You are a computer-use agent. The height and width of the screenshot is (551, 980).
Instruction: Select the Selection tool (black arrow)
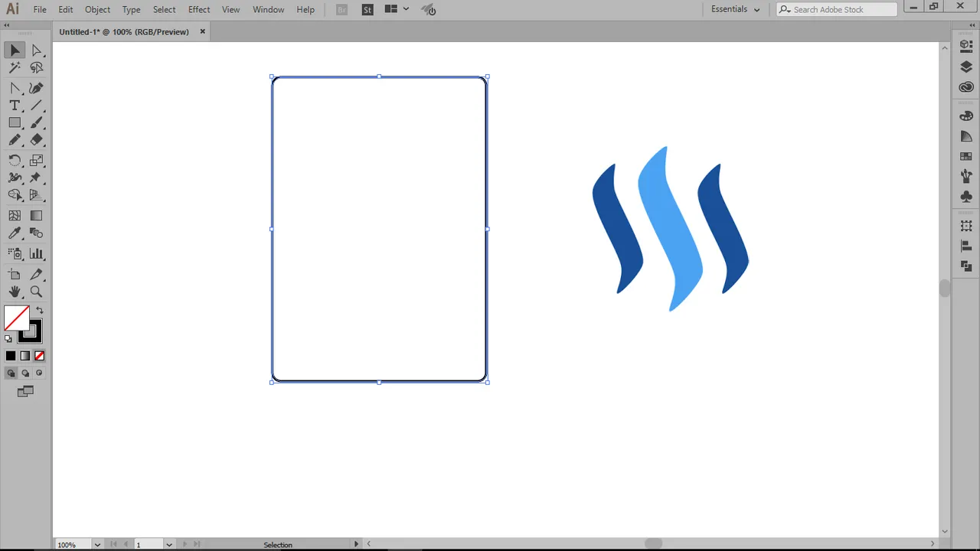[15, 51]
